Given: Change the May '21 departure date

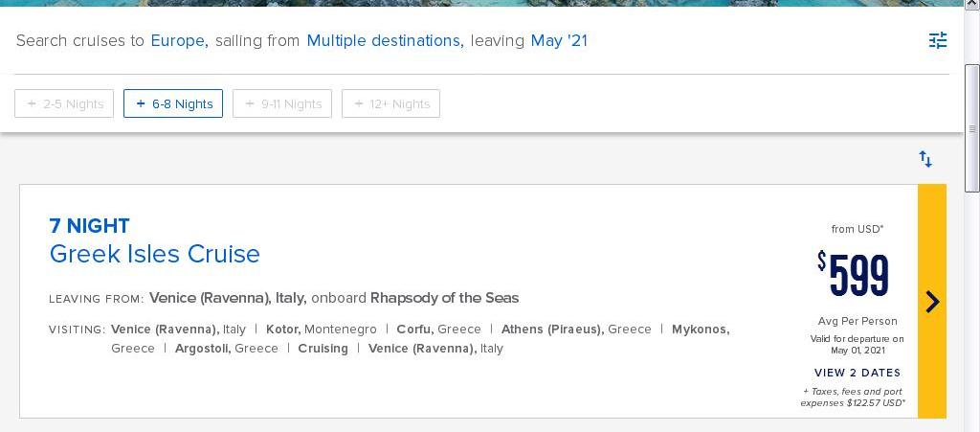Looking at the screenshot, I should point(559,41).
